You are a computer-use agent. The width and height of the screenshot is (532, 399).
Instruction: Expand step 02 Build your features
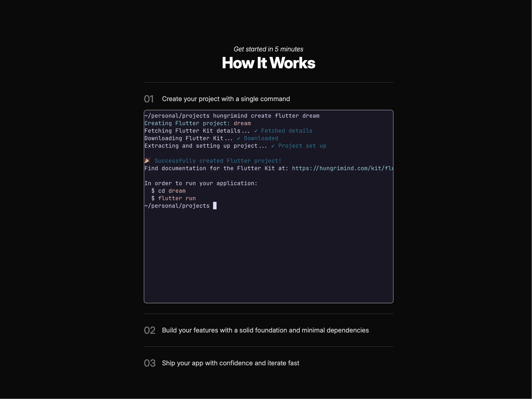pos(265,330)
